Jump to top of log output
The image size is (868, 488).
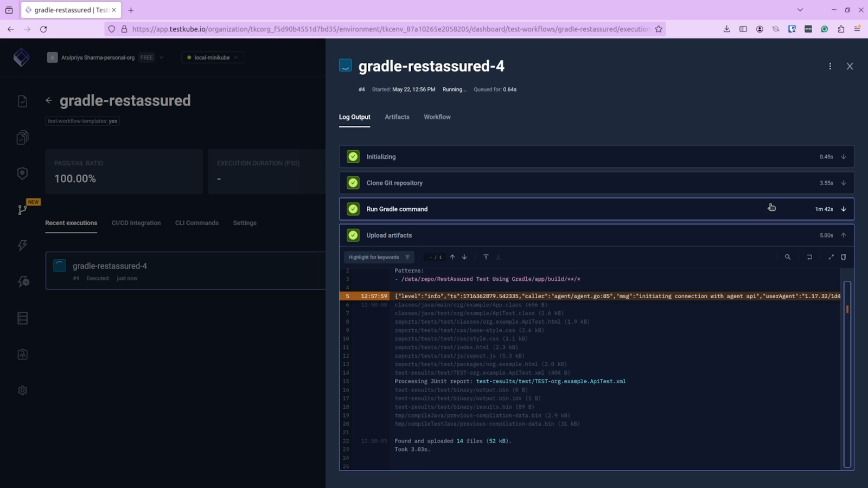(486, 257)
